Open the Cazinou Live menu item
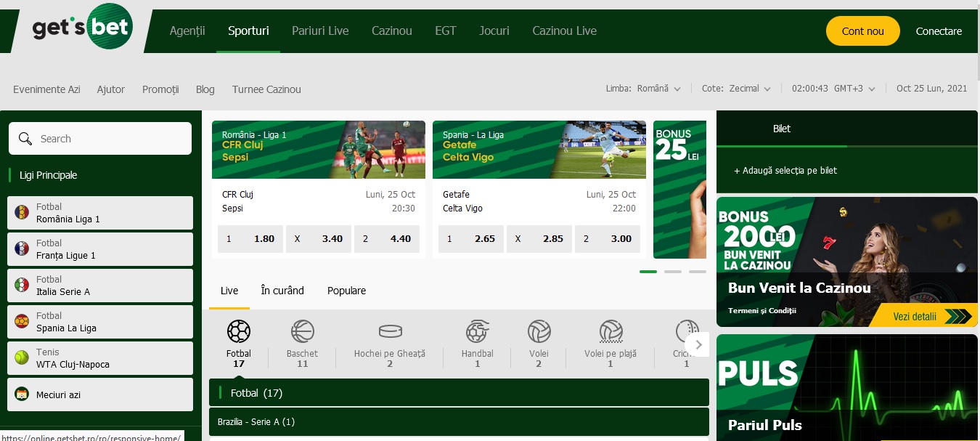The height and width of the screenshot is (441, 980). 565,31
